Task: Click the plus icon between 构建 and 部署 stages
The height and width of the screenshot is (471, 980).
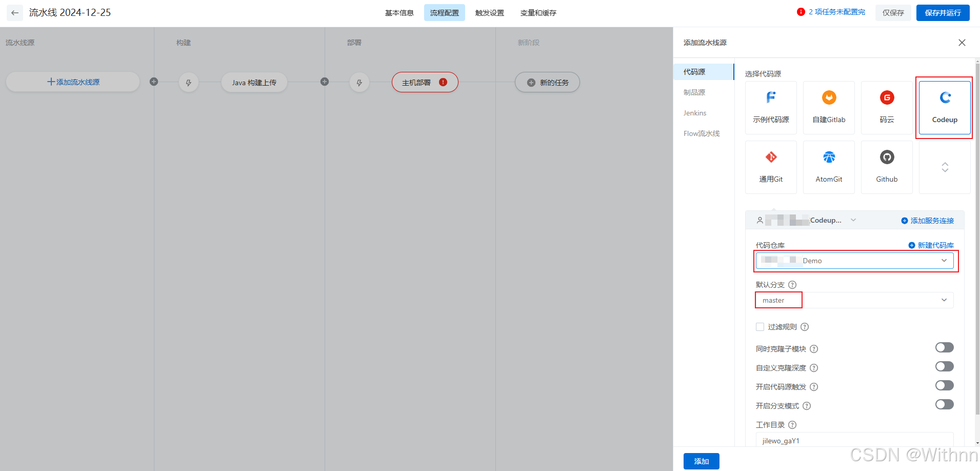Action: (x=324, y=81)
